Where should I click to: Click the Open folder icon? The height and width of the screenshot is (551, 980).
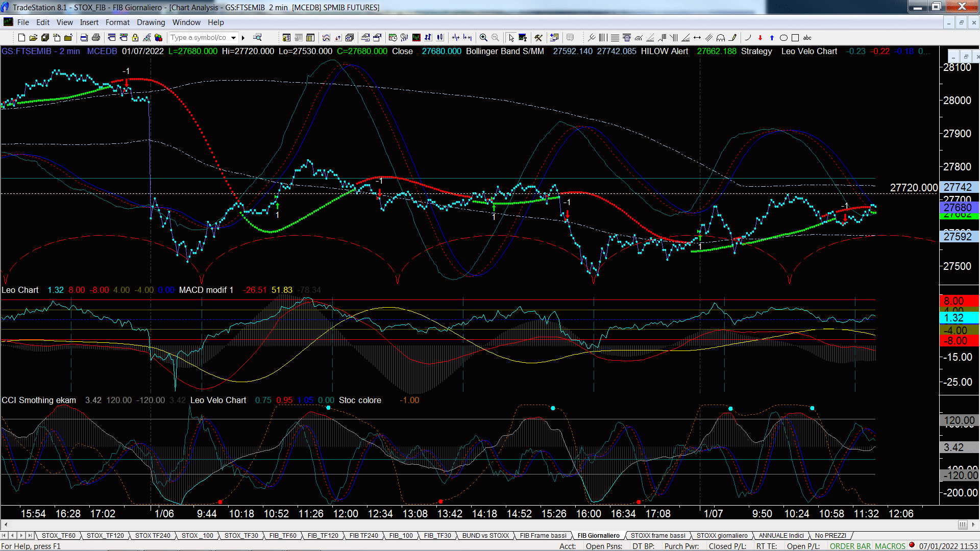[x=33, y=37]
